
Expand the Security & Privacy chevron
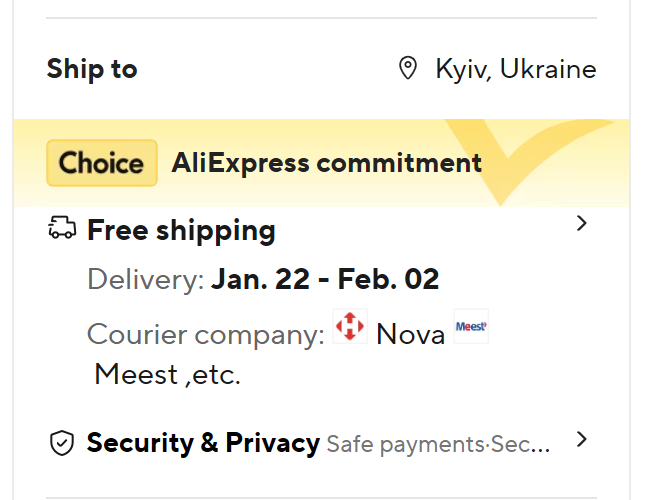coord(583,439)
